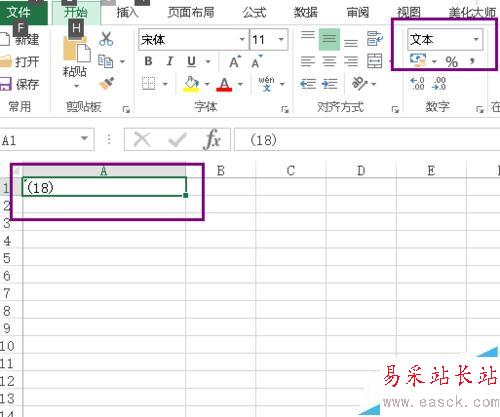The height and width of the screenshot is (417, 500).
Task: Click accounting number format icon
Action: pos(418,61)
